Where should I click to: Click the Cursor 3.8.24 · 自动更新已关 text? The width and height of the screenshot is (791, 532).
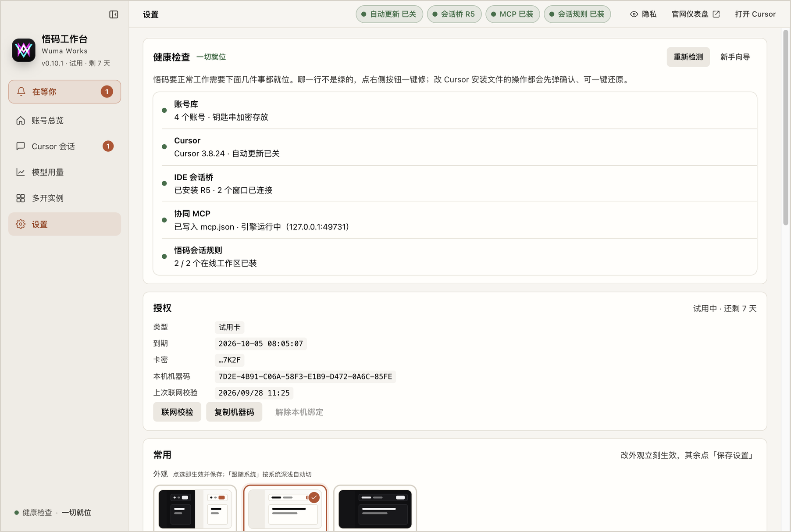[227, 154]
